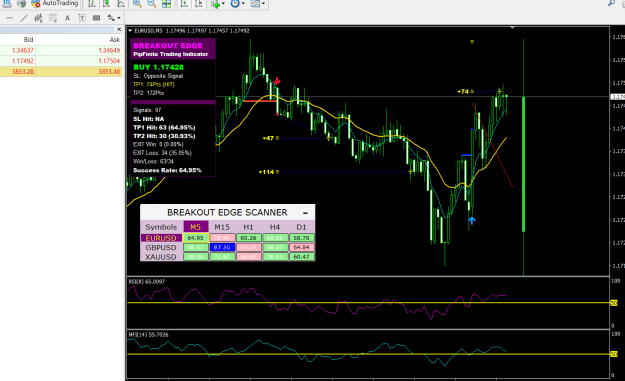Toggle the AutoTrading button
The image size is (625, 381).
click(55, 4)
